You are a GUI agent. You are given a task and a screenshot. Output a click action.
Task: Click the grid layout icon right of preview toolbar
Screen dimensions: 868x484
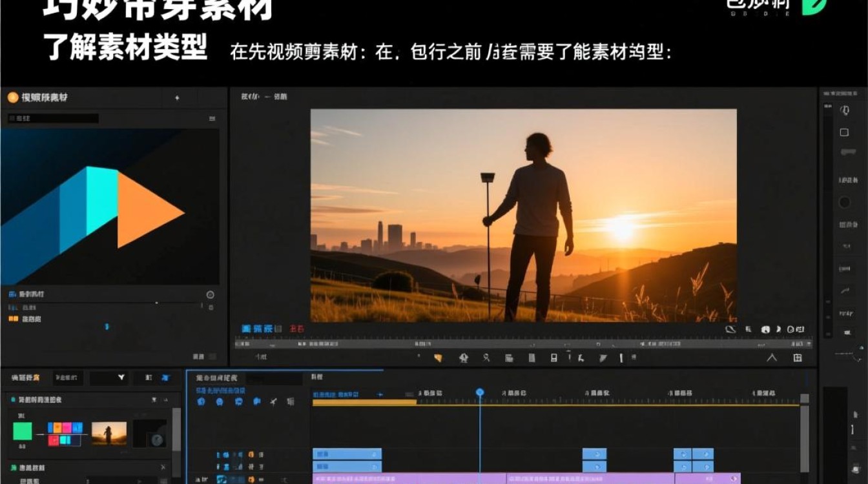[x=798, y=358]
